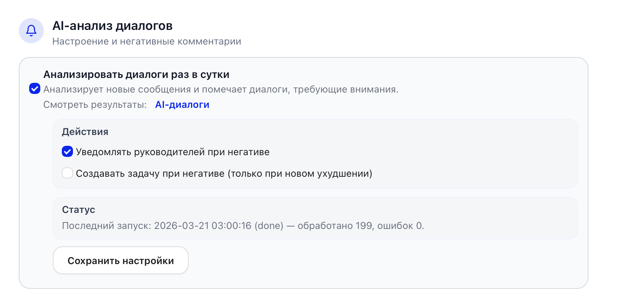Click the Уведомлять руководителей при негативе label
The image size is (644, 302).
click(173, 152)
